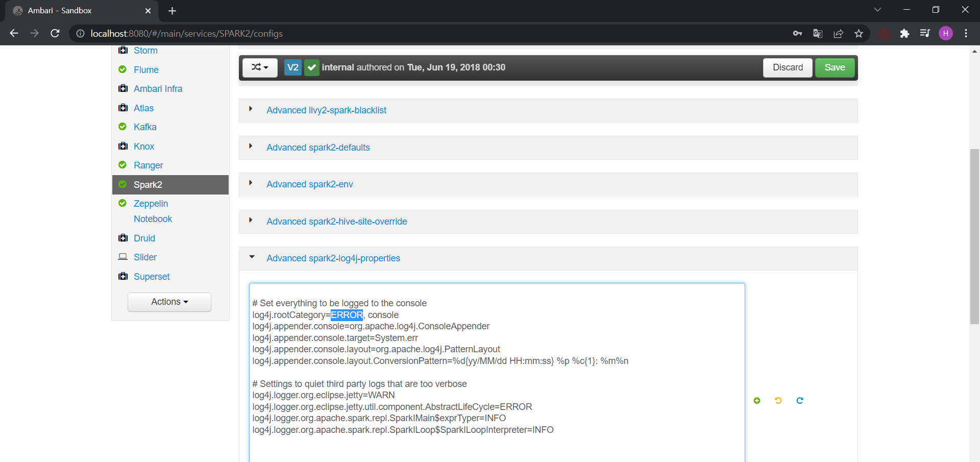
Task: Open the Atlas service
Action: point(143,108)
